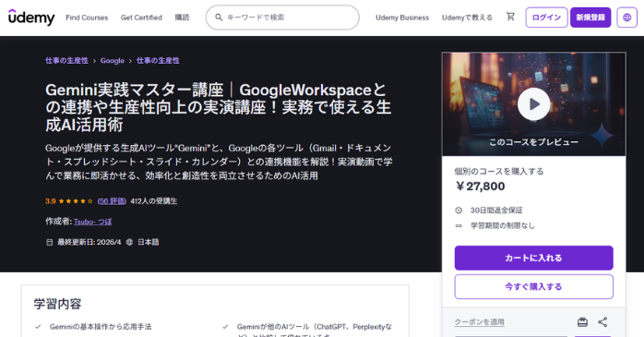644x337 pixels.
Task: Click the ￥27,800 price text
Action: pyautogui.click(x=480, y=187)
